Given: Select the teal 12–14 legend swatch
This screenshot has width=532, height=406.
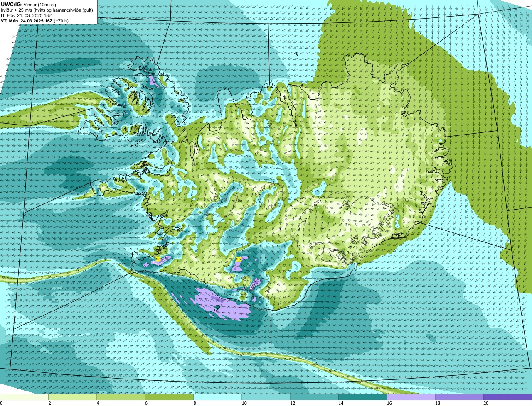Looking at the screenshot, I should click(314, 397).
